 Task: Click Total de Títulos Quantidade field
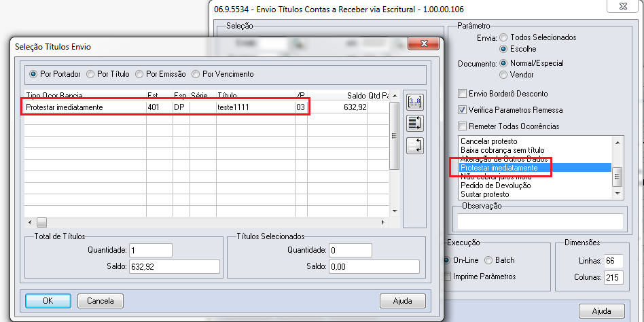tap(151, 250)
